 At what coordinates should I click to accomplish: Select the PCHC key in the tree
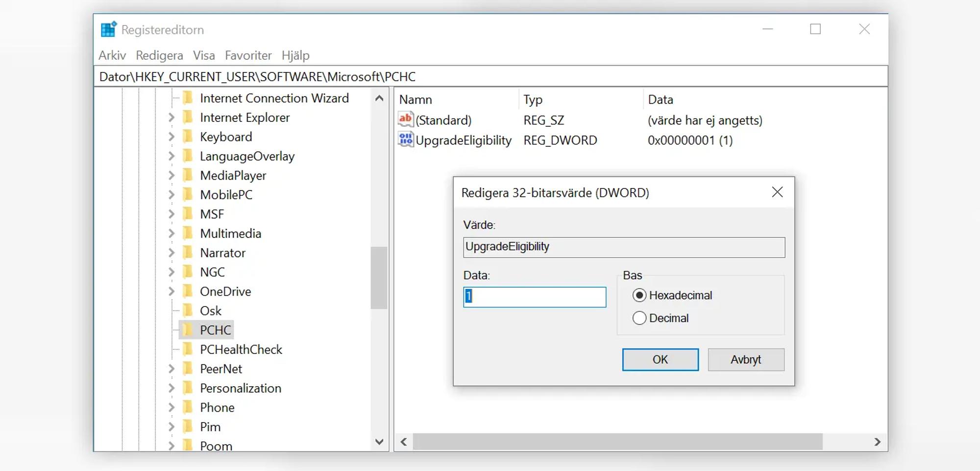pos(215,330)
